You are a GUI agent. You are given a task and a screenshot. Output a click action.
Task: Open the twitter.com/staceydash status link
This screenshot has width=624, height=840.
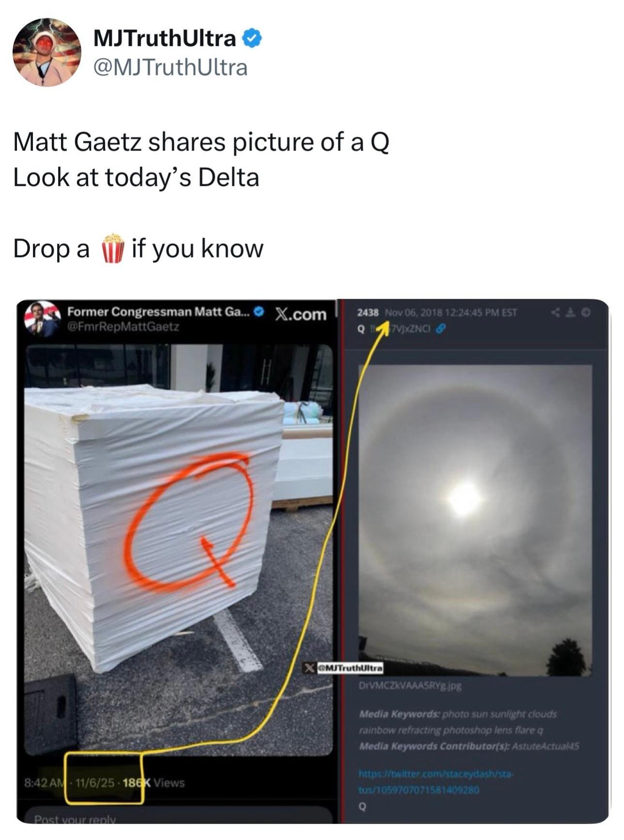[x=436, y=782]
